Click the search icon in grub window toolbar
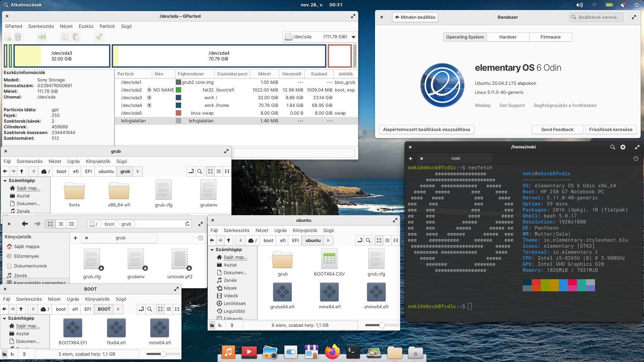The width and height of the screenshot is (644, 362). (x=200, y=171)
